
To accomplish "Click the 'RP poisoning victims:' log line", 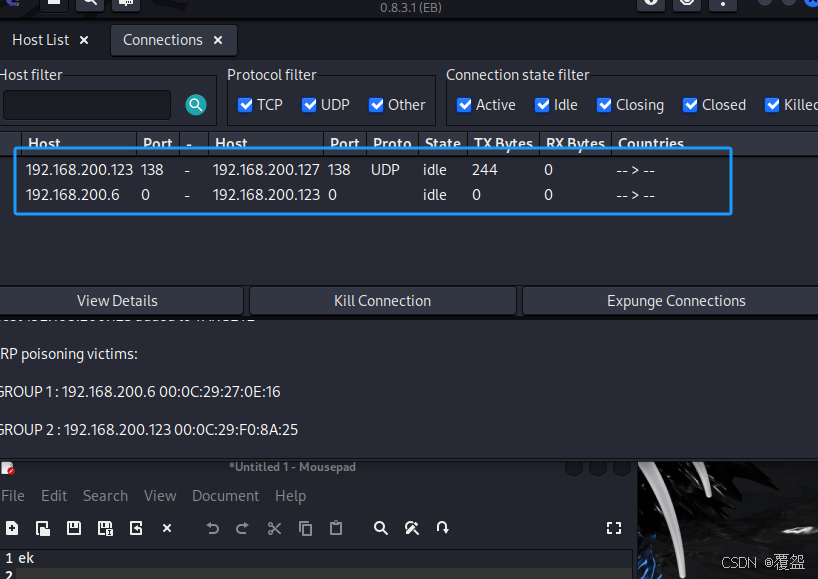I will click(x=69, y=354).
